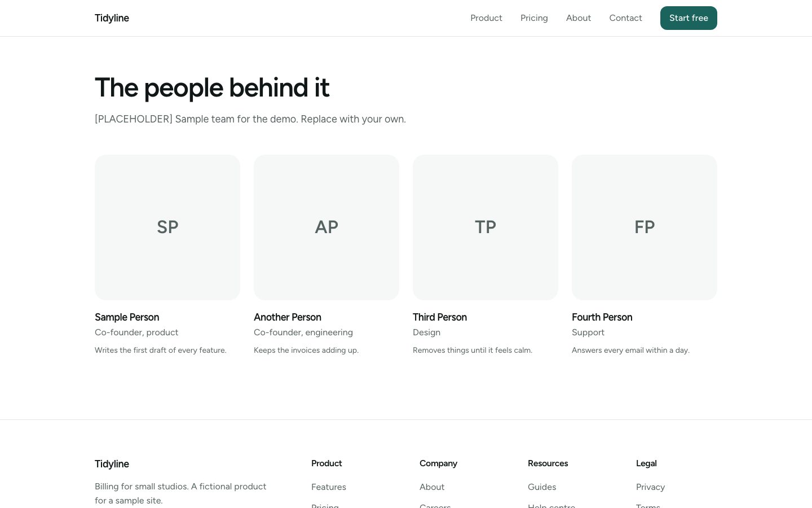Screen dimensions: 812x508
Task: Click the footer Legal column heading
Action: 646,463
